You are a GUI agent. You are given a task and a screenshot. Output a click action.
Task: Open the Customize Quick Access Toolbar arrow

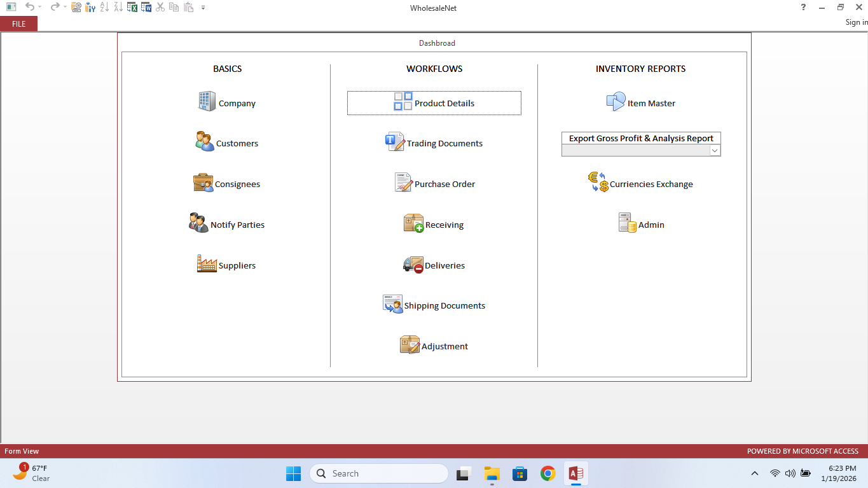203,8
